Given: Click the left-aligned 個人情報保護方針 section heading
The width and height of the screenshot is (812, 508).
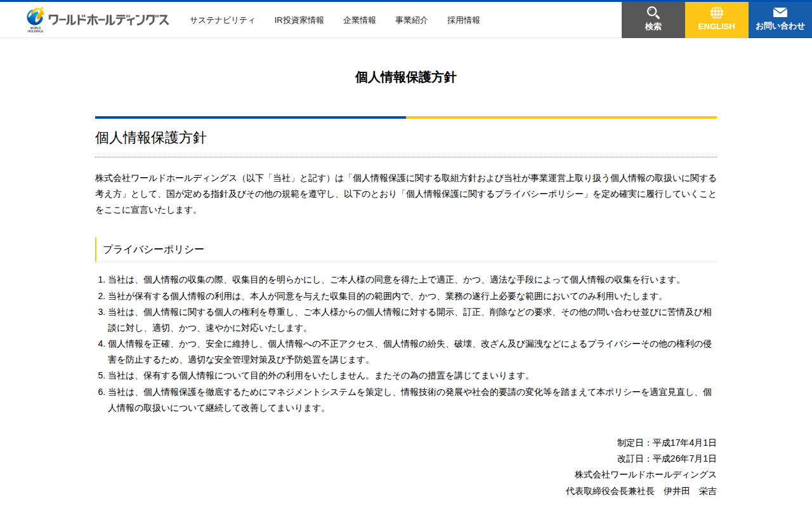Looking at the screenshot, I should [x=151, y=138].
